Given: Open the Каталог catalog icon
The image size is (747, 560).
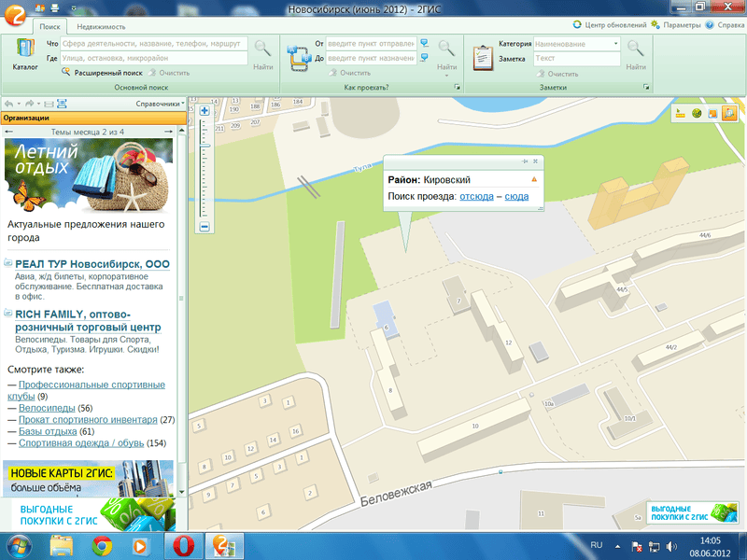Looking at the screenshot, I should coord(25,54).
